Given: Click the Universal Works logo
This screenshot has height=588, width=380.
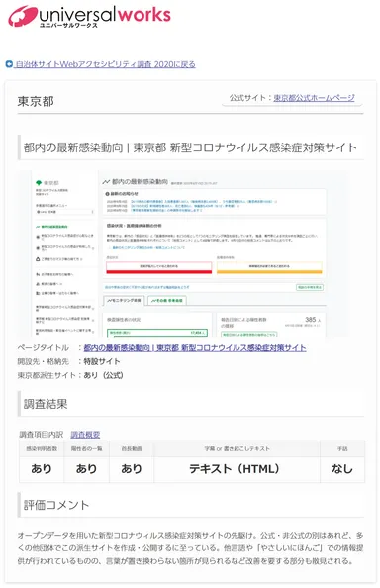Looking at the screenshot, I should point(90,16).
